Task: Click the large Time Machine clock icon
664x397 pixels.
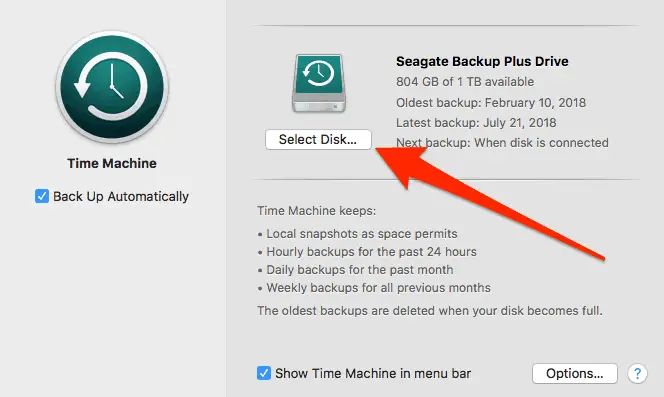Action: click(x=112, y=87)
